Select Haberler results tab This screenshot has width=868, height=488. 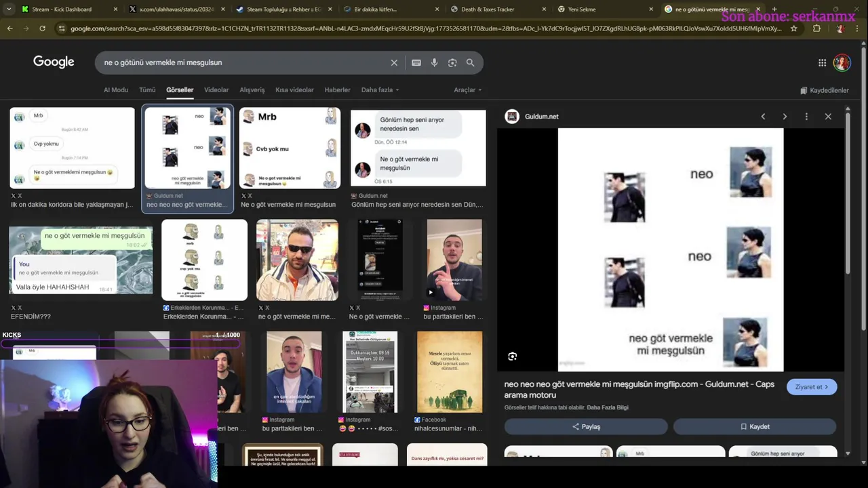[x=337, y=90]
